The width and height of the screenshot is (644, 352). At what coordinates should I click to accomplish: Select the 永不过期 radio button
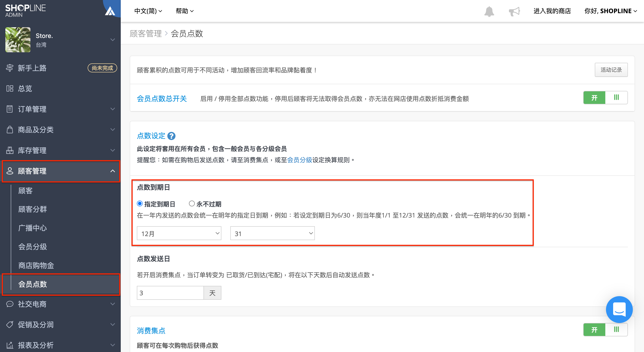[192, 204]
